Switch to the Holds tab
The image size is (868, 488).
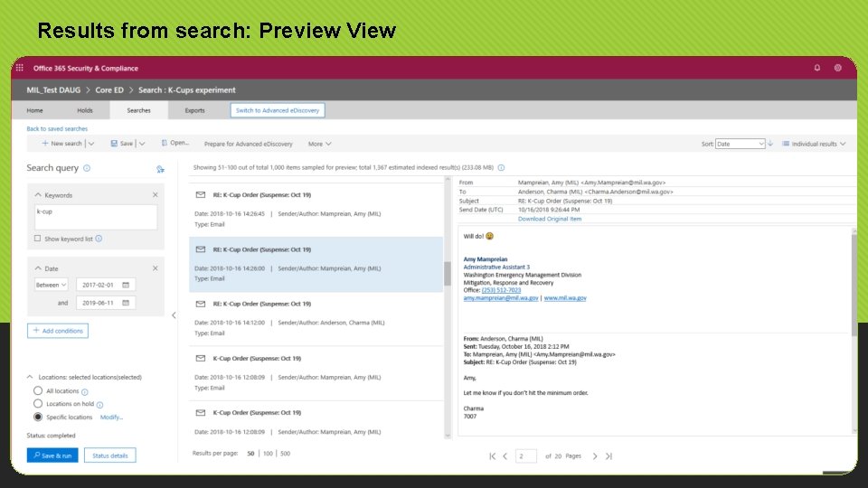click(85, 110)
